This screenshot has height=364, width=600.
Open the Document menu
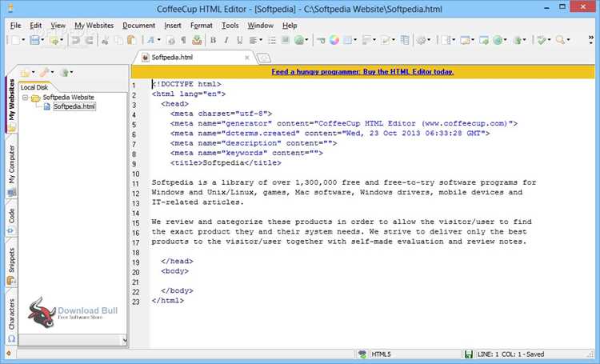(x=138, y=26)
